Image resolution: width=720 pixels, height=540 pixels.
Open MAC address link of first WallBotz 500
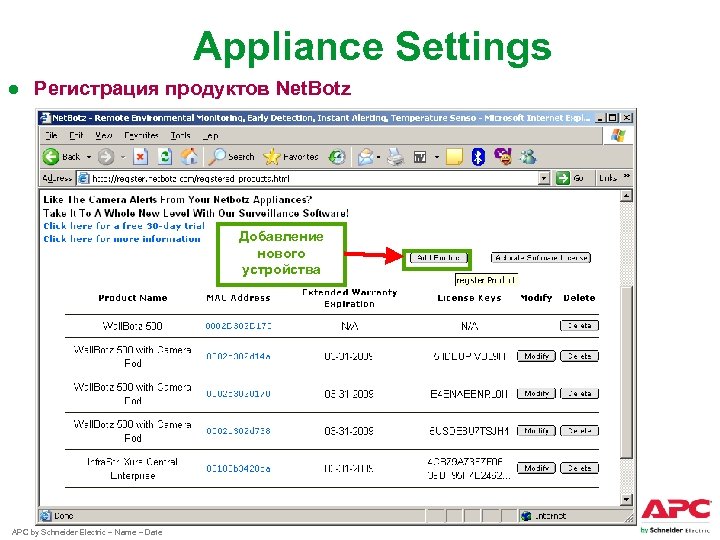[238, 326]
